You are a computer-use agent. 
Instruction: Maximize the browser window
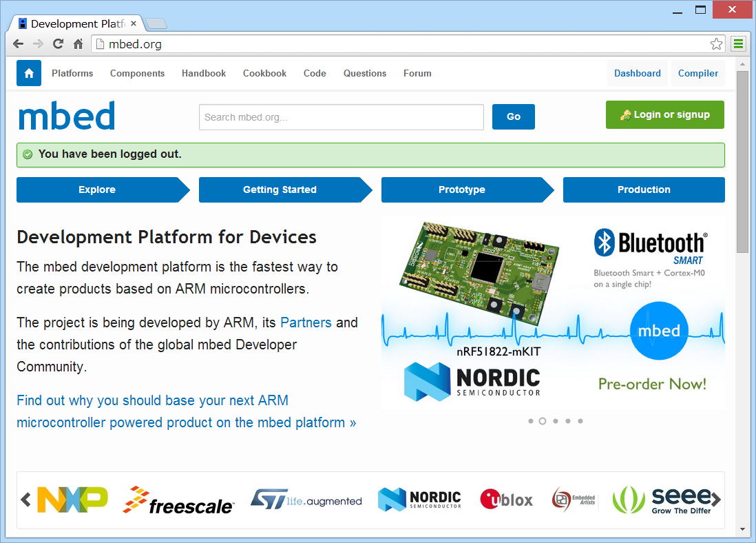tap(700, 10)
